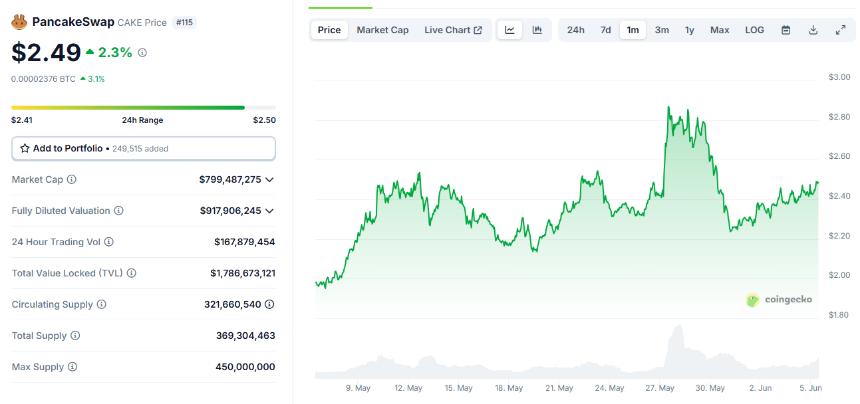Expand chart to fullscreen

[x=840, y=30]
